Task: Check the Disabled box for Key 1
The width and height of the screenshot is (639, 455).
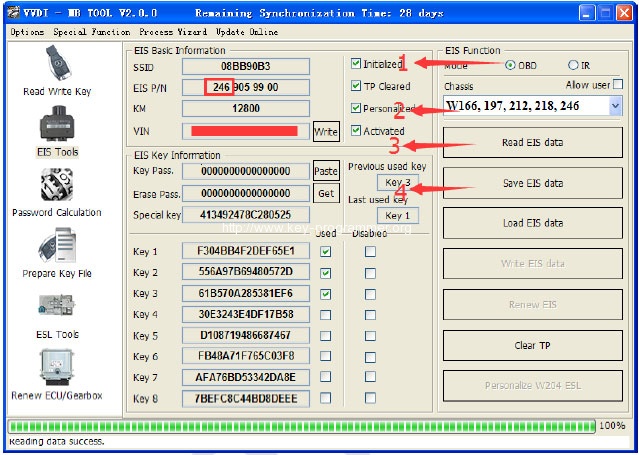Action: (x=370, y=252)
